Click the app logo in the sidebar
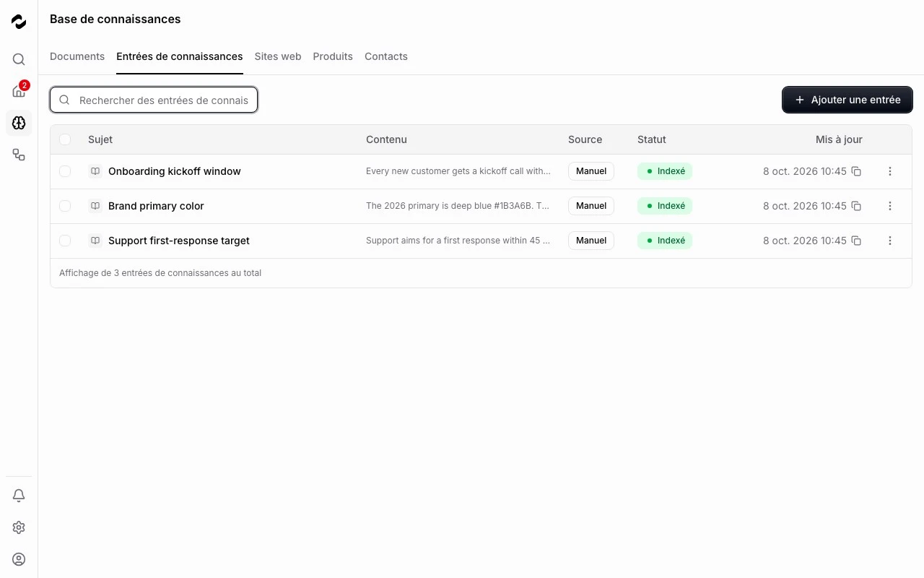Image resolution: width=924 pixels, height=578 pixels. (x=19, y=22)
